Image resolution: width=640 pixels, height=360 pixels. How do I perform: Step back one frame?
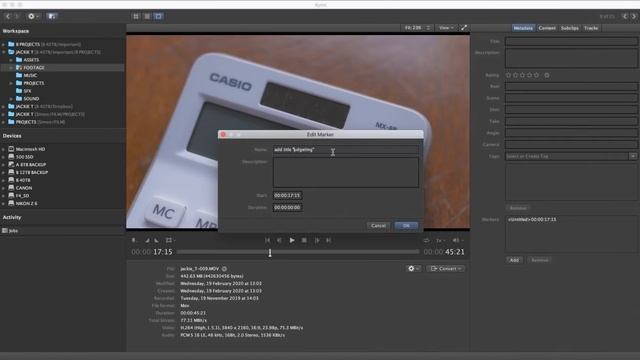280,240
